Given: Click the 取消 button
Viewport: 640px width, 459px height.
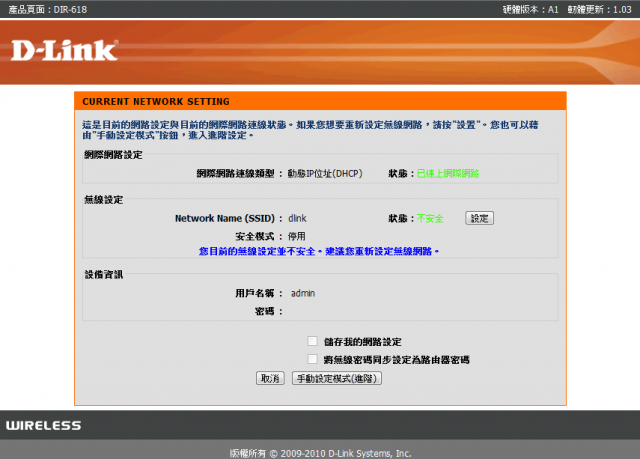Looking at the screenshot, I should (270, 378).
